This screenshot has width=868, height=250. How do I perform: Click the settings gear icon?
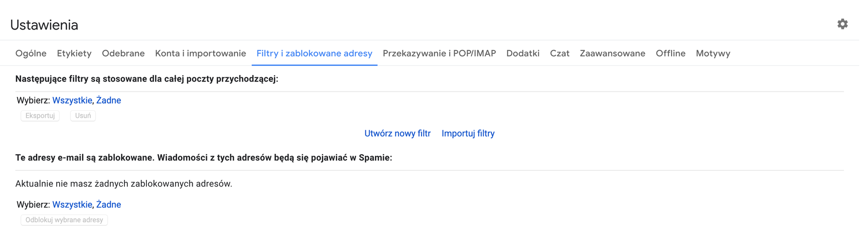(842, 24)
